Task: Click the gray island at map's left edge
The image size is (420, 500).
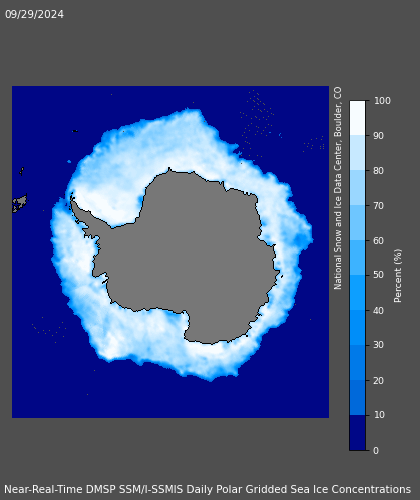Action: tap(19, 203)
